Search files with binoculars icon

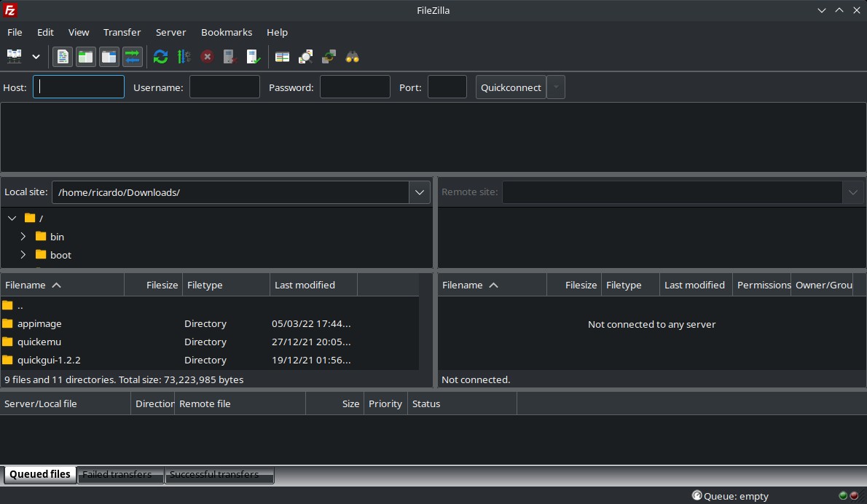point(352,56)
